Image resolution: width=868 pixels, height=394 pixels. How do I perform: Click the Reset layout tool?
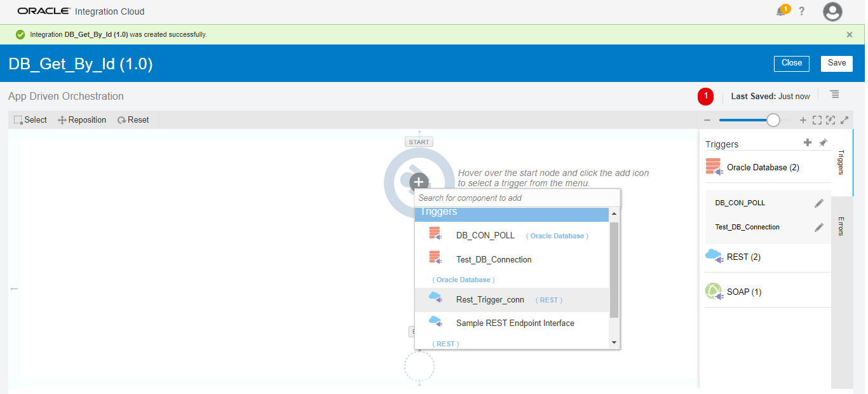tap(133, 119)
